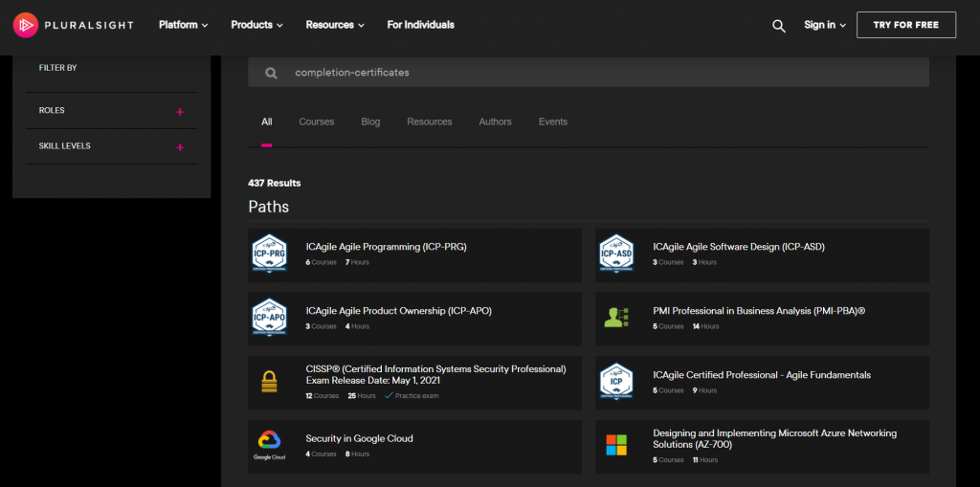Image resolution: width=980 pixels, height=487 pixels.
Task: Click '14 Hours' under PMI-PBA path
Action: click(705, 326)
